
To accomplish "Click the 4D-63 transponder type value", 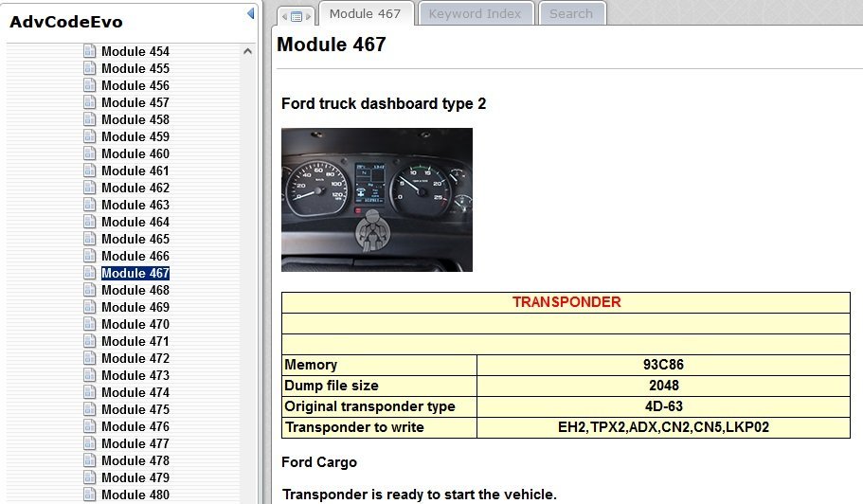I will 663,406.
